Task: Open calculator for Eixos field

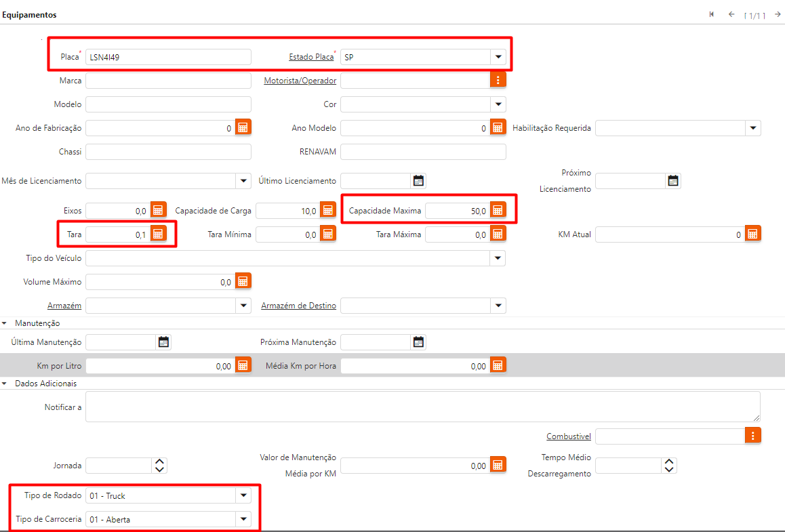Action: click(x=158, y=210)
